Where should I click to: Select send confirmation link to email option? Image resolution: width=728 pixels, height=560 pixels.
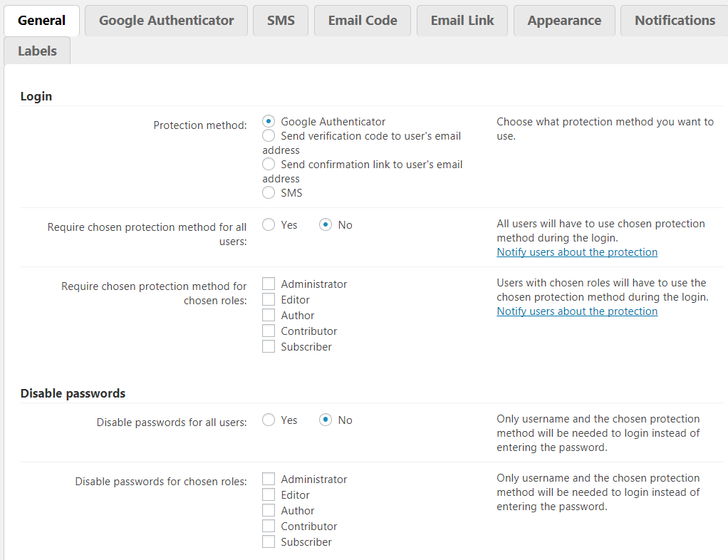tap(269, 165)
